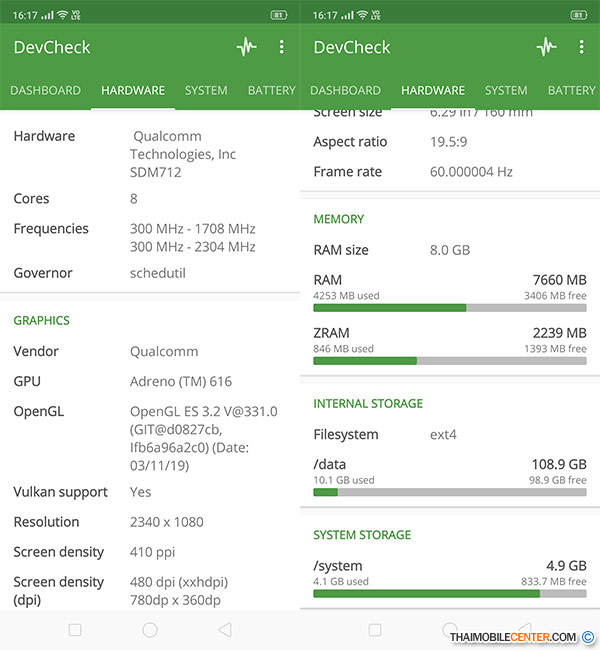Image resolution: width=600 pixels, height=650 pixels.
Task: Select HARDWARE tab in left screen
Action: [133, 90]
